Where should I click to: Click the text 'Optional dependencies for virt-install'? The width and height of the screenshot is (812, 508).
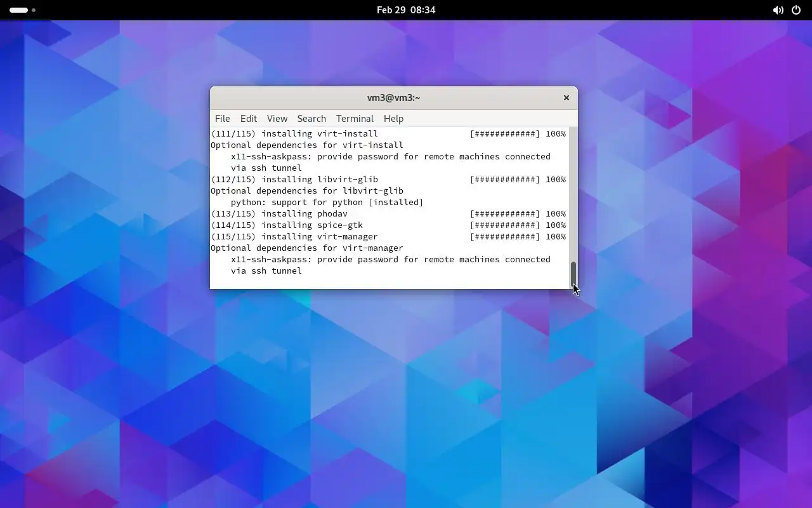[x=307, y=145]
